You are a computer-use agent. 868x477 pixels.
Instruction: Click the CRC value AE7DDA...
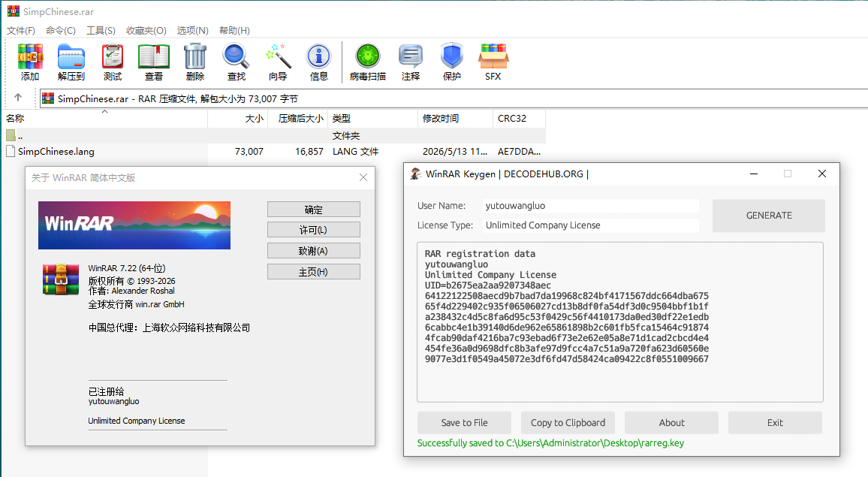click(519, 151)
